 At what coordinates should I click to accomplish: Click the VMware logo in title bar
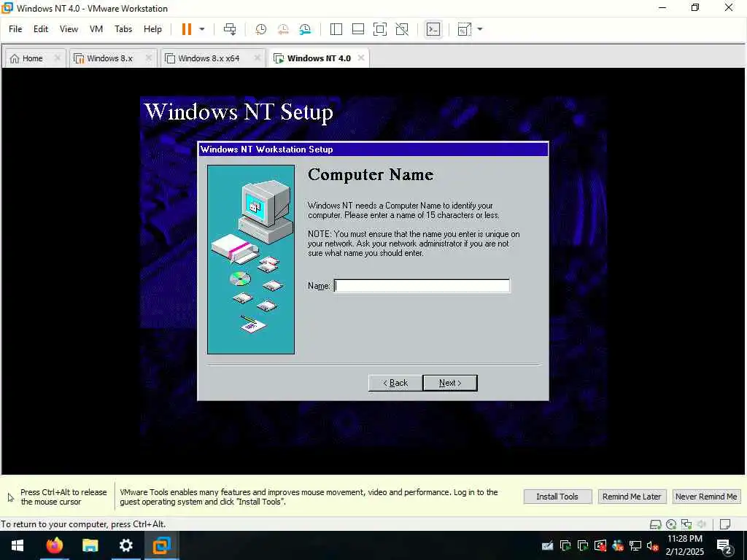pos(7,7)
